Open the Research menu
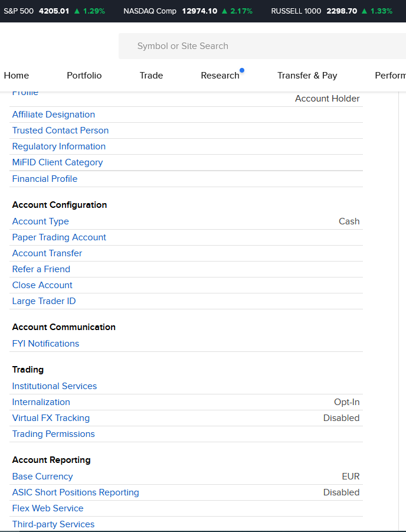Viewport: 406px width, 532px height. click(220, 76)
